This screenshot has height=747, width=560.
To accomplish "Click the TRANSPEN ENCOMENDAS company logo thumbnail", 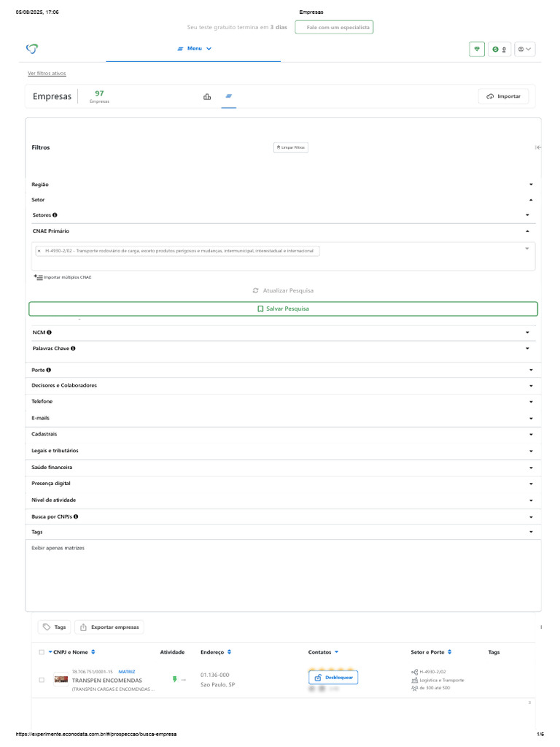I will (61, 680).
